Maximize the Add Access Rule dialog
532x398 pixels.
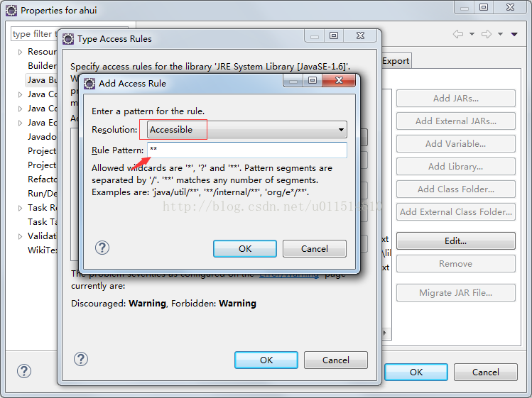tap(313, 80)
